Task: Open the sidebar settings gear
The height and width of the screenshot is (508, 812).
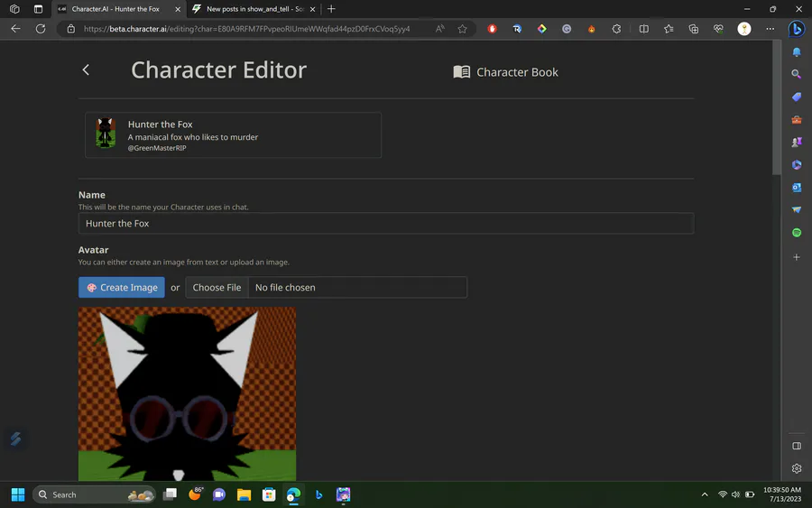Action: pos(797,468)
